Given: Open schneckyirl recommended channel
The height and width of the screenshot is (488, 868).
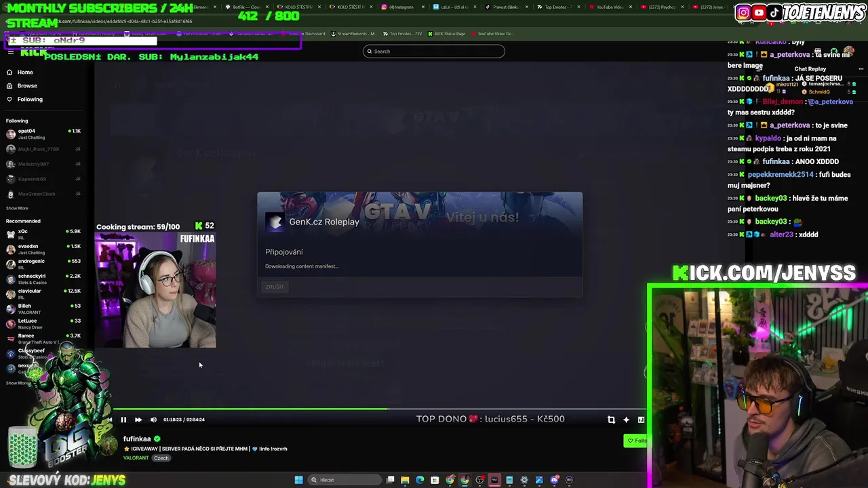Looking at the screenshot, I should [43, 279].
